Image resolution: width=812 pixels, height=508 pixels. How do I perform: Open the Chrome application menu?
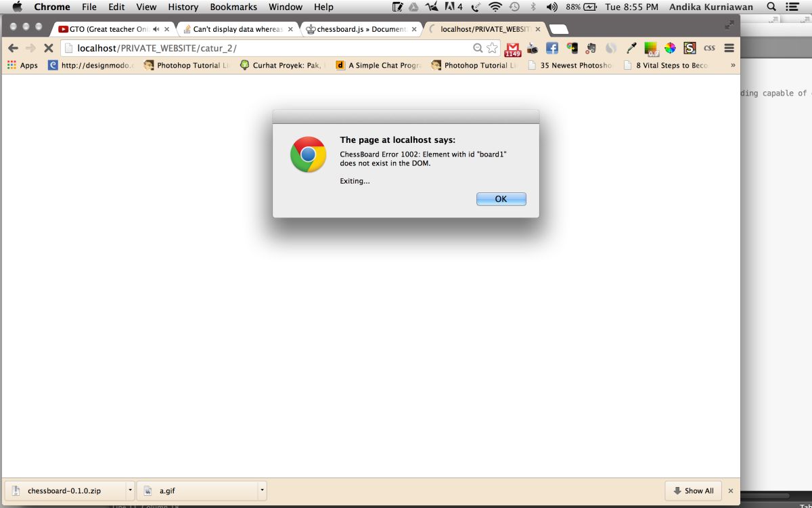(52, 7)
